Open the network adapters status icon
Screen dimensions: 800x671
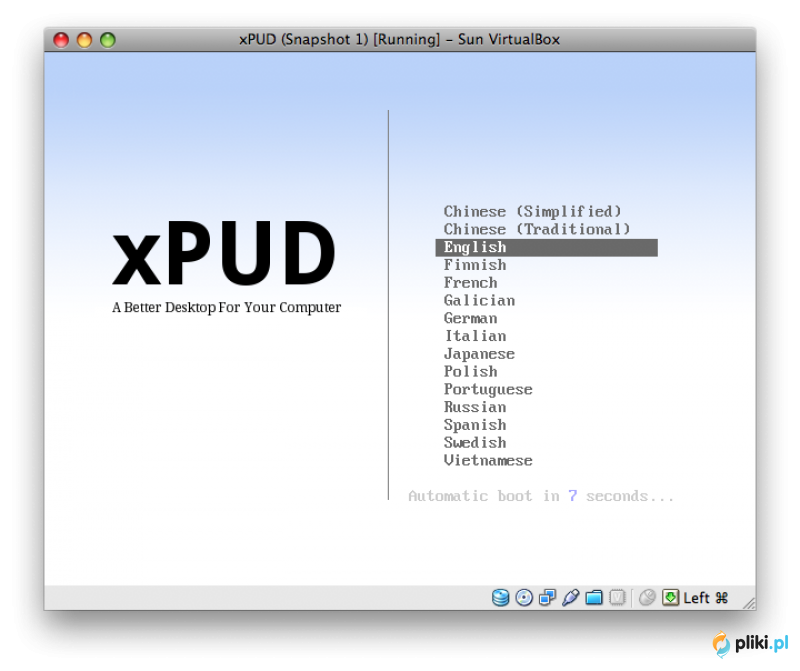(x=547, y=597)
